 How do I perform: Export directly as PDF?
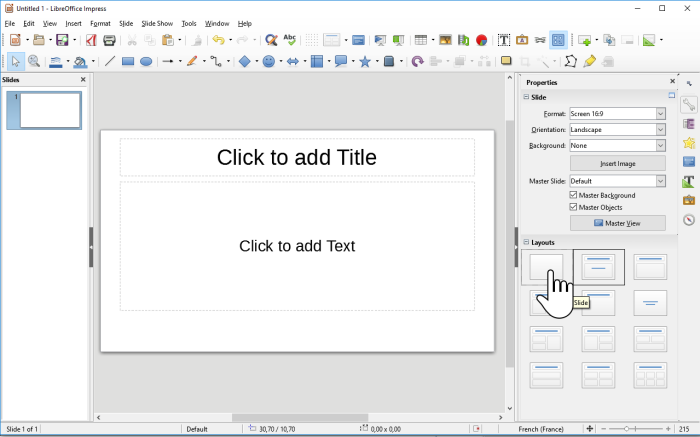(91, 40)
